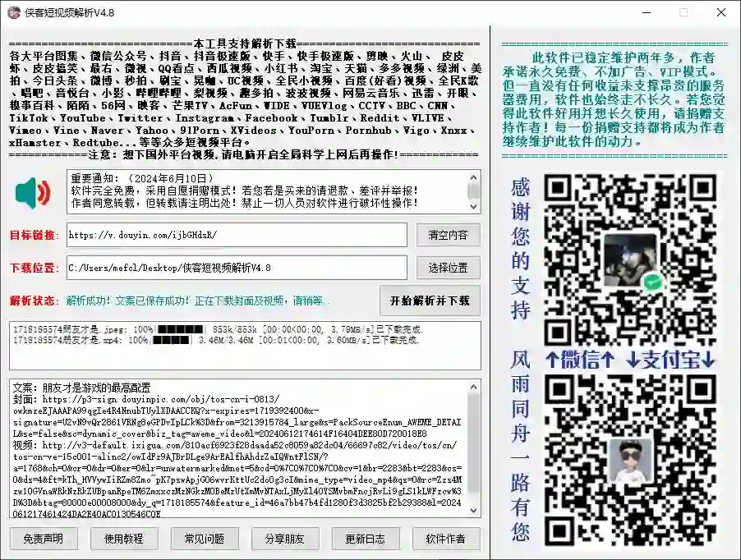The image size is (741, 560).
Task: Open 常见问题 FAQ button
Action: [x=205, y=539]
